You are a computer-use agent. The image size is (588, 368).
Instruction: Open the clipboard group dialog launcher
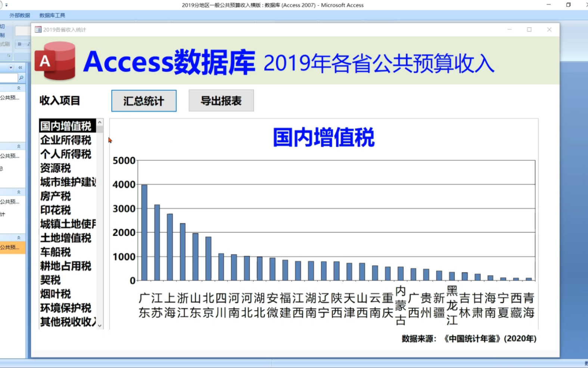(x=9, y=56)
